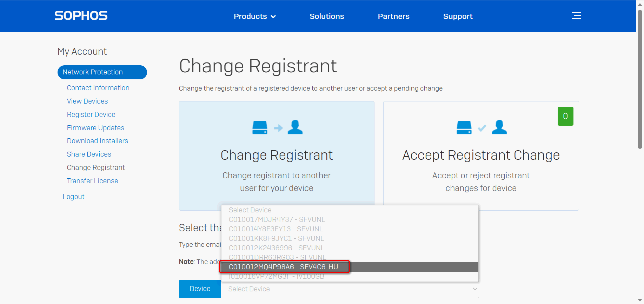Choose device C01001DRR63RG03 - SFVUNL

point(350,257)
